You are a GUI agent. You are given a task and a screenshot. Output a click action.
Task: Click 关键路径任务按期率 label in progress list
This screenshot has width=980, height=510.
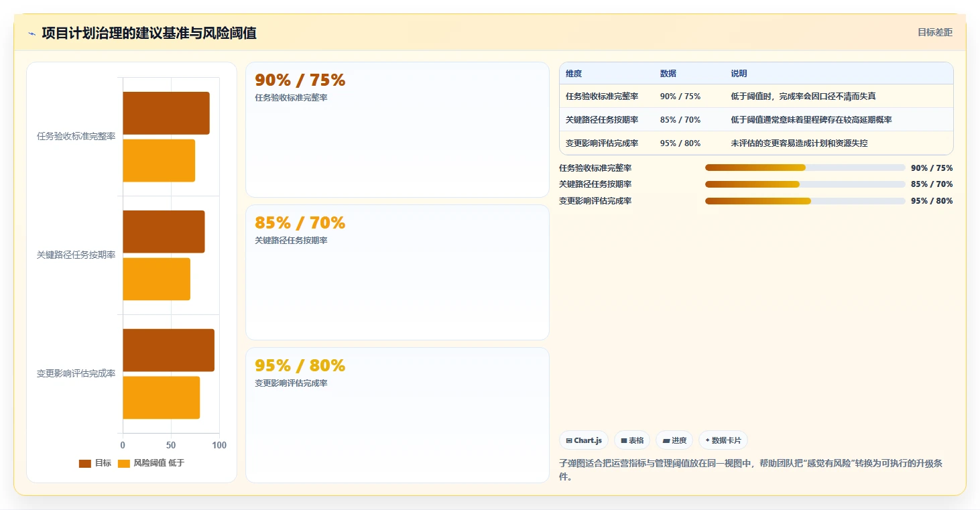pyautogui.click(x=595, y=184)
